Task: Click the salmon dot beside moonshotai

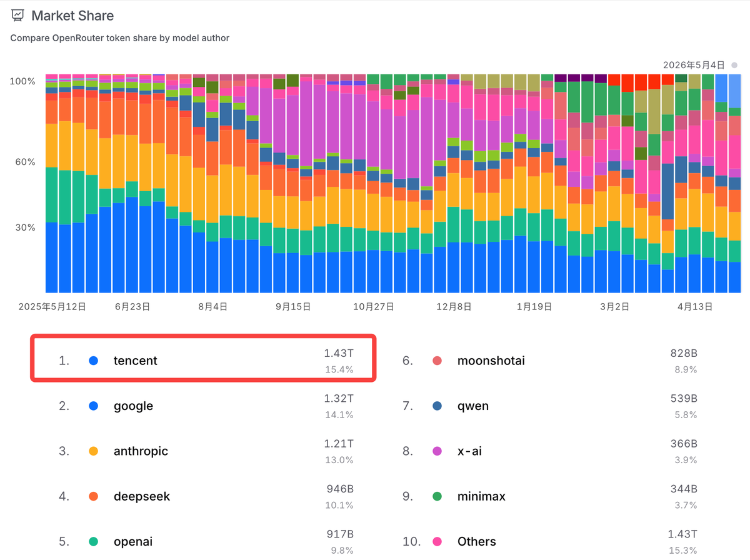Action: tap(437, 361)
